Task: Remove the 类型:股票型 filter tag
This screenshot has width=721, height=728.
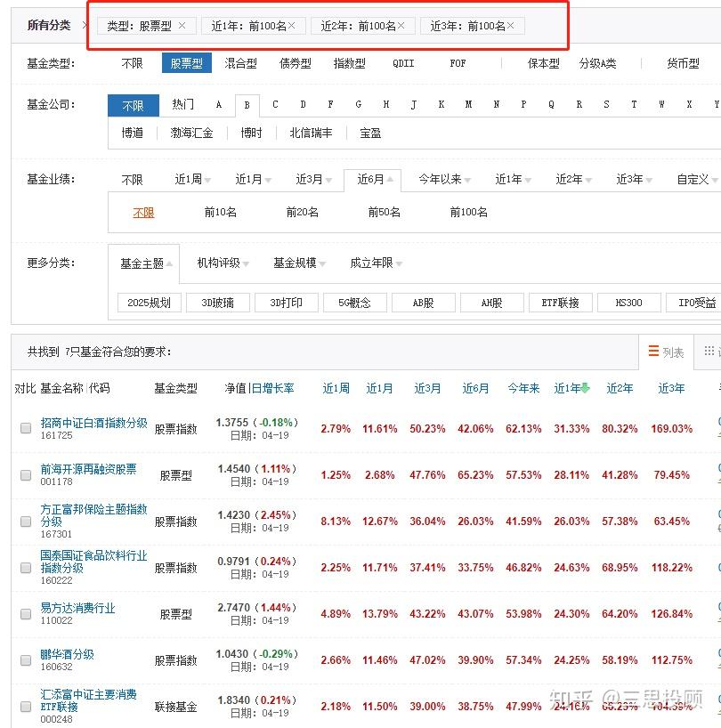Action: click(182, 26)
